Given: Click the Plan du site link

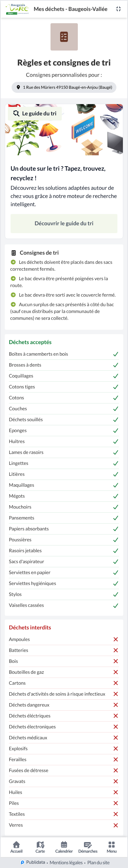Looking at the screenshot, I should coord(98,863).
